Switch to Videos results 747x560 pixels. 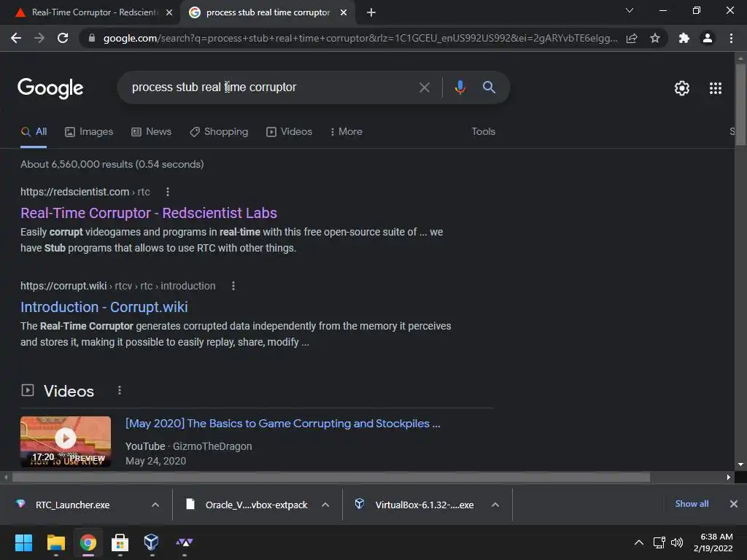pyautogui.click(x=289, y=132)
